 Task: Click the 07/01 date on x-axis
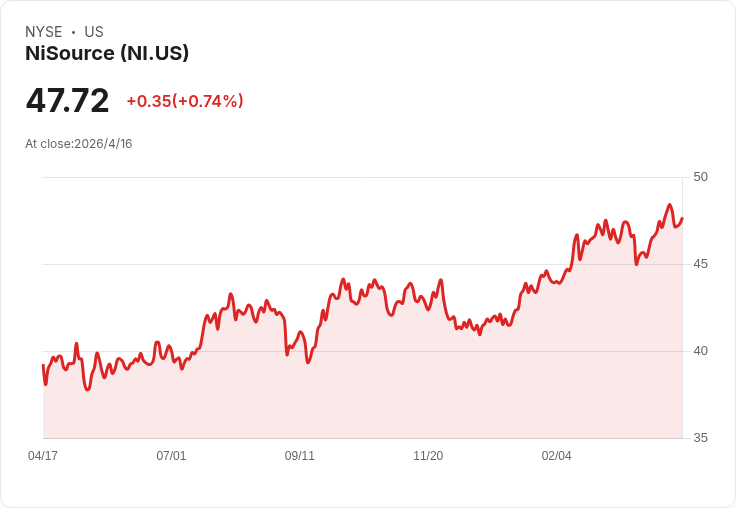click(x=171, y=456)
